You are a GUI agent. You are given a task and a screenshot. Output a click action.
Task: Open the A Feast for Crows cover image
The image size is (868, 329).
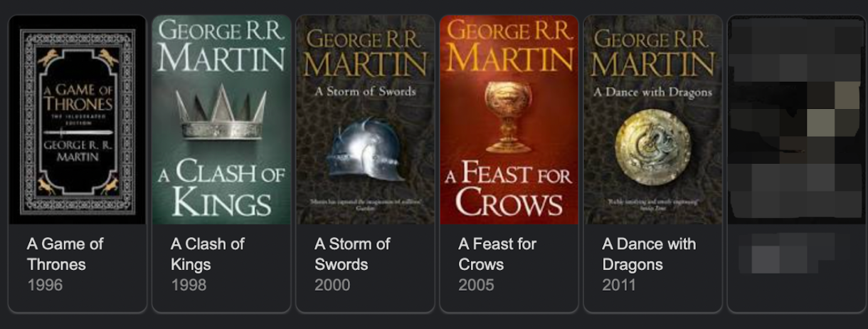tap(509, 121)
